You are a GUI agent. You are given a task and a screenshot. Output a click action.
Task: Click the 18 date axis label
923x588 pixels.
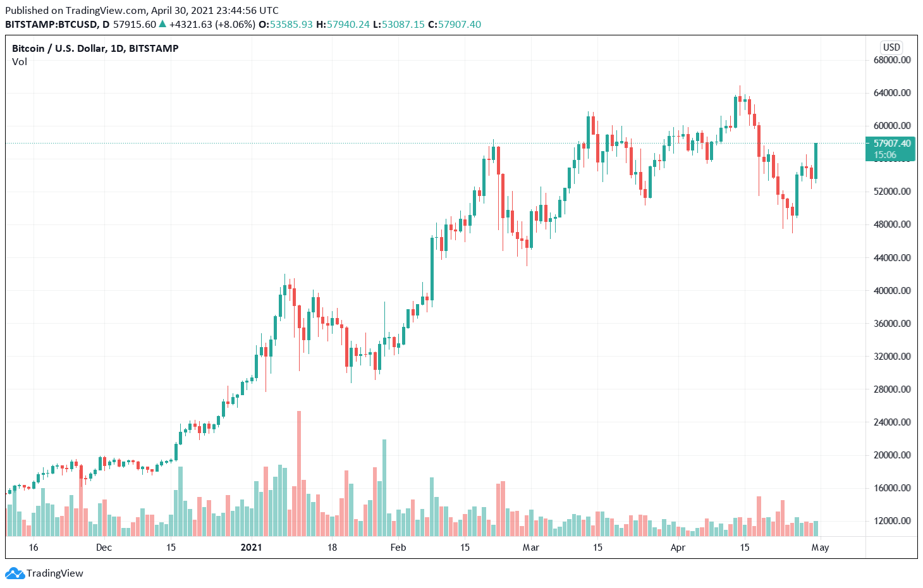click(332, 548)
